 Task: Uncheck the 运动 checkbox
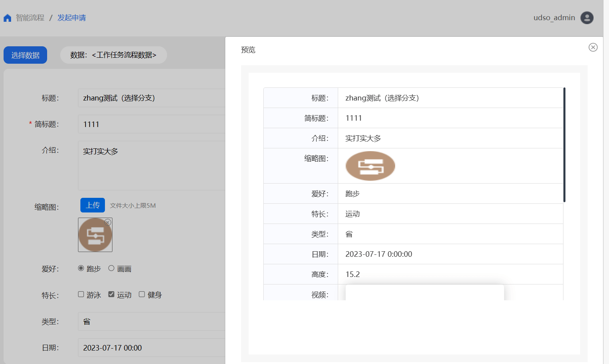tap(111, 294)
